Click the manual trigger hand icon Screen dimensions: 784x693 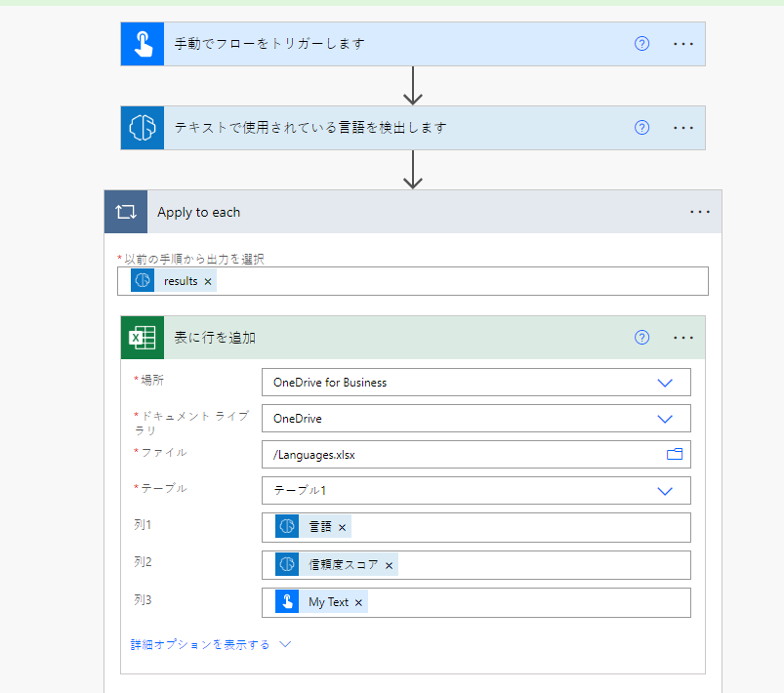[x=143, y=44]
